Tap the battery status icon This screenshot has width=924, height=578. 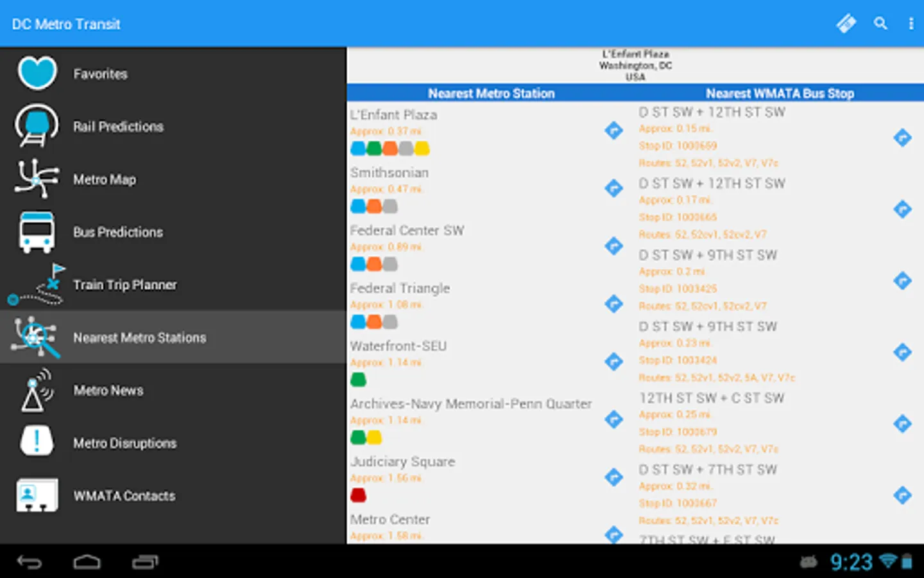click(x=907, y=561)
